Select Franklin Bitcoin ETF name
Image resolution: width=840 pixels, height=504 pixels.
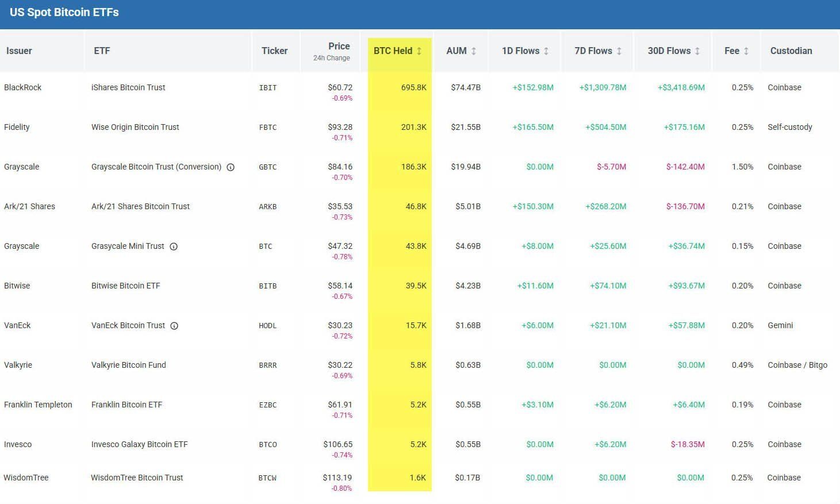pyautogui.click(x=126, y=405)
